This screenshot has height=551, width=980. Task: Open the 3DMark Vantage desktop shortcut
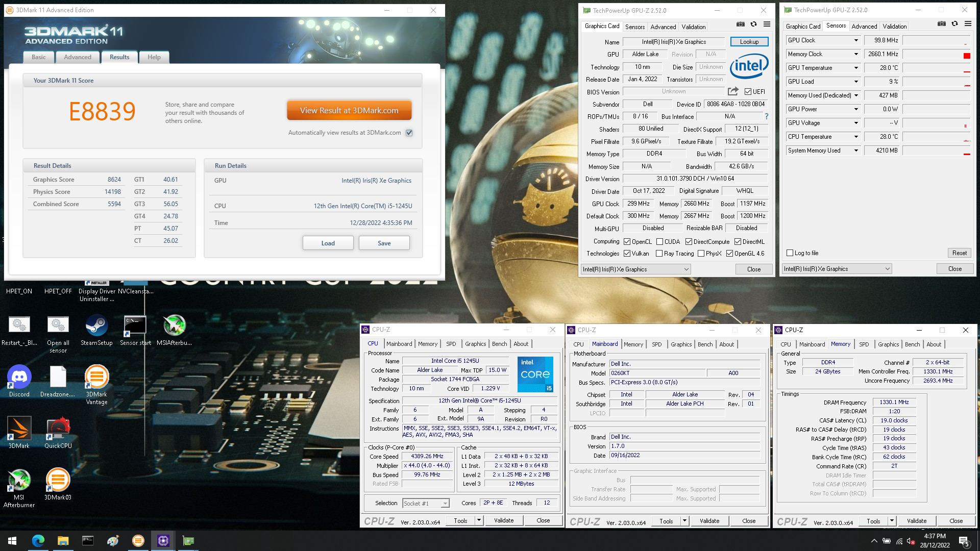point(96,385)
